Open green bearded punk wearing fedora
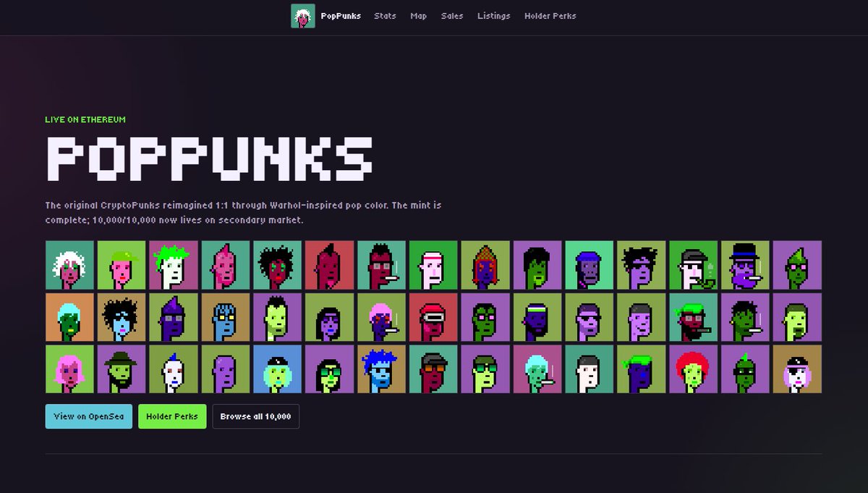This screenshot has width=868, height=493. coord(122,369)
